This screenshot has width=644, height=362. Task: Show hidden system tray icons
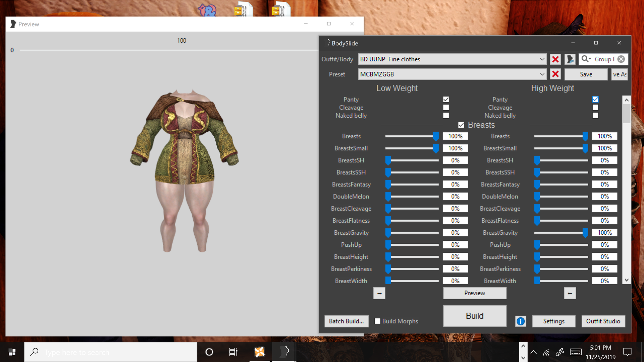(534, 352)
